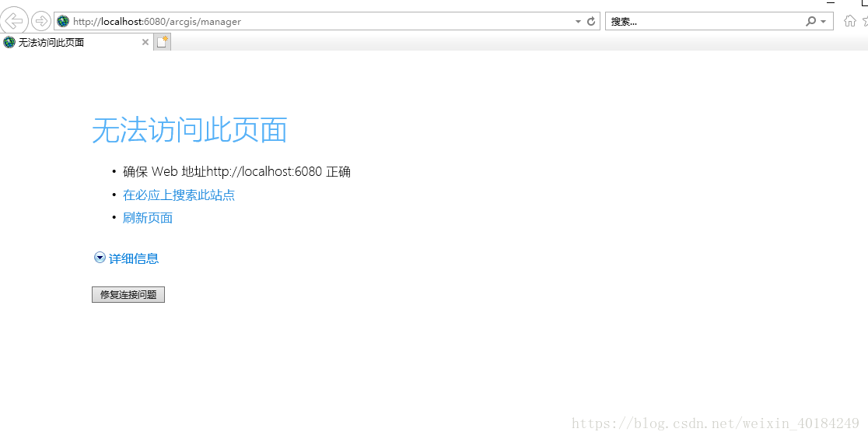Minimize the browser window

(x=831, y=3)
